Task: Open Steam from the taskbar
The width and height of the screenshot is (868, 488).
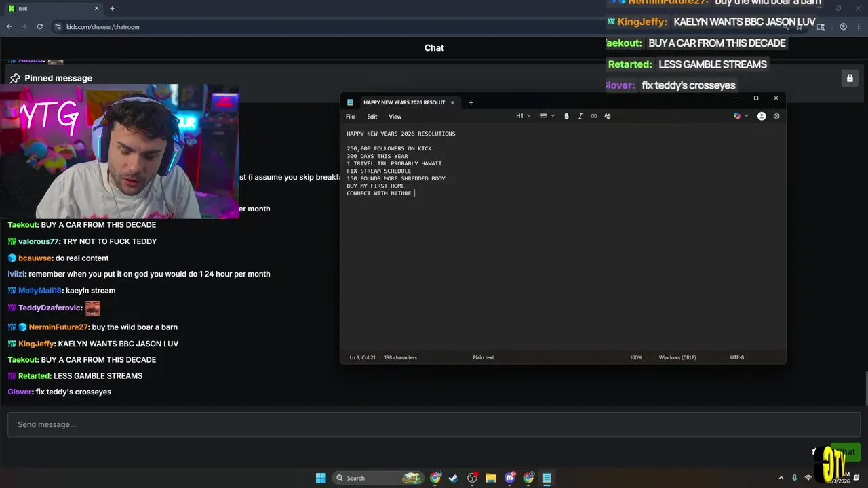Action: 453,478
